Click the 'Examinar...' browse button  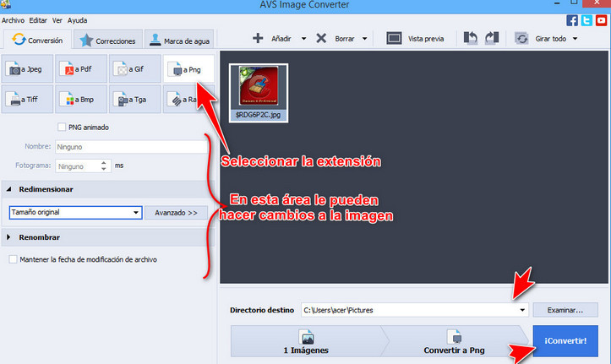click(x=565, y=310)
